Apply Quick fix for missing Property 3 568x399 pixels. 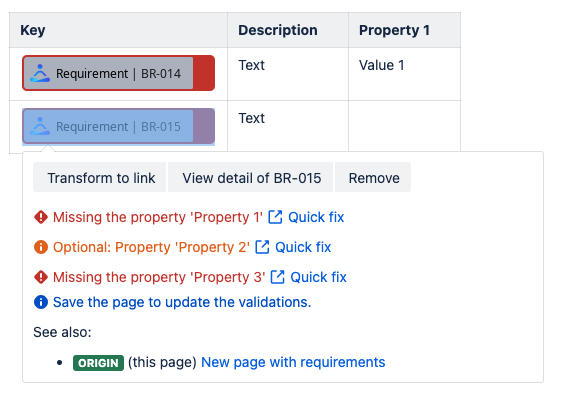[x=318, y=277]
